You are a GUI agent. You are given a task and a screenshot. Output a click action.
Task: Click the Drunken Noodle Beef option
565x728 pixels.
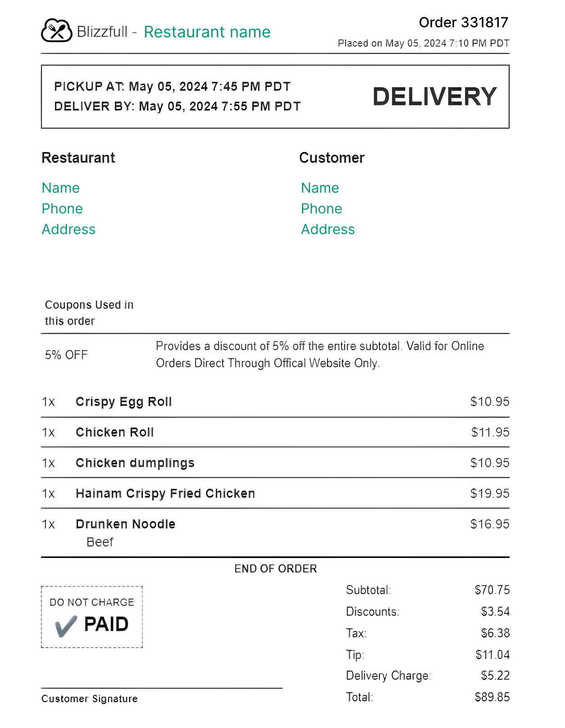pyautogui.click(x=100, y=542)
